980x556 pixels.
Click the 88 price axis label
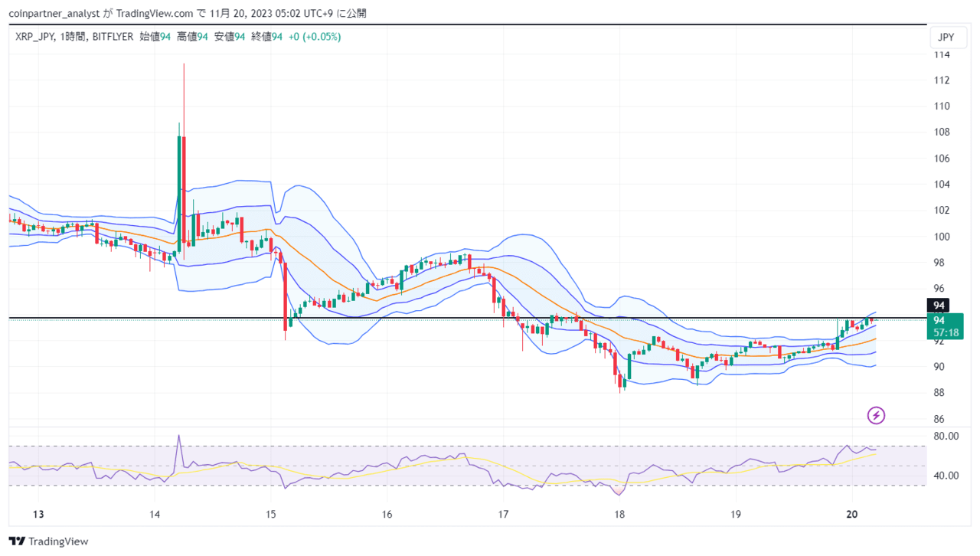[939, 393]
